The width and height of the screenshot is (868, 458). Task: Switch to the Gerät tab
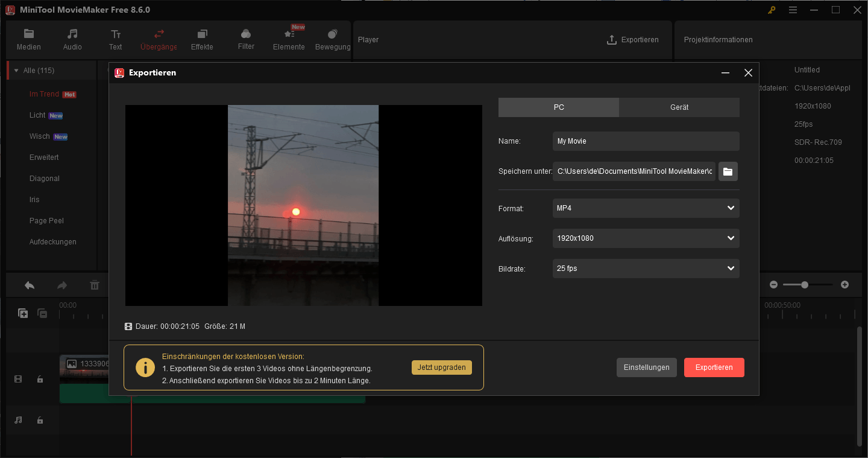click(679, 107)
